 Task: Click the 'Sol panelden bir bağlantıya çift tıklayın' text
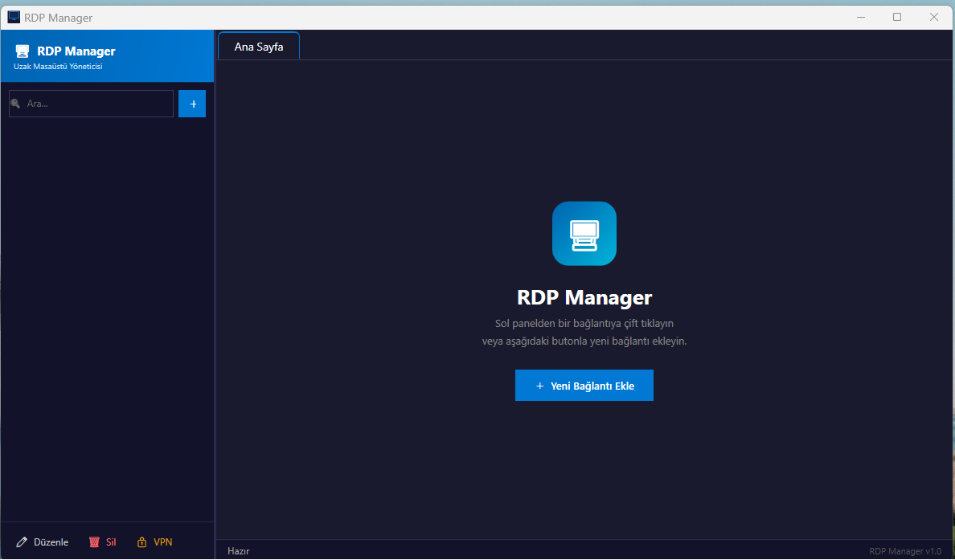[x=584, y=323]
